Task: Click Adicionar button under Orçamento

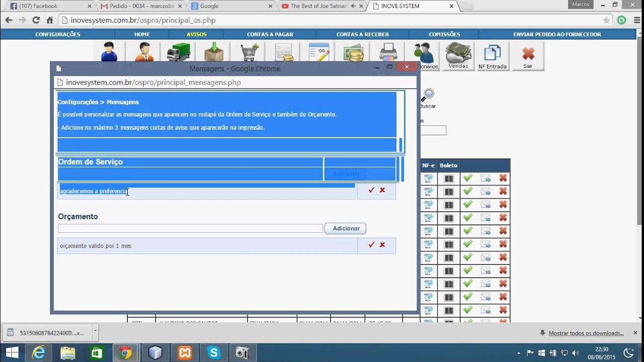Action: click(x=346, y=228)
